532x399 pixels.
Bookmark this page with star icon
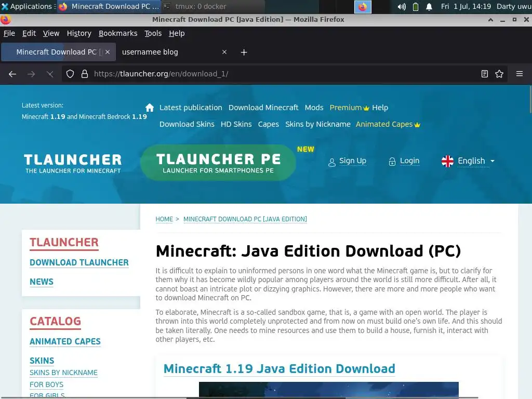(499, 74)
